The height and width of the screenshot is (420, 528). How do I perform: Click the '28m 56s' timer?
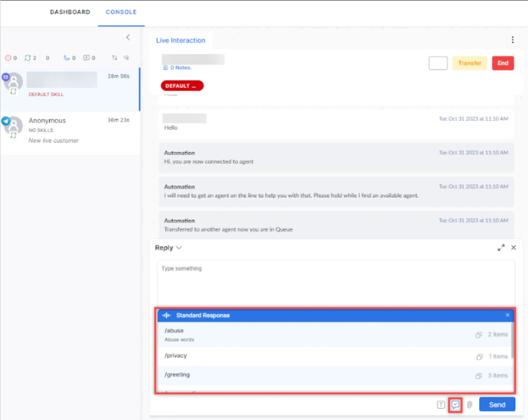118,76
